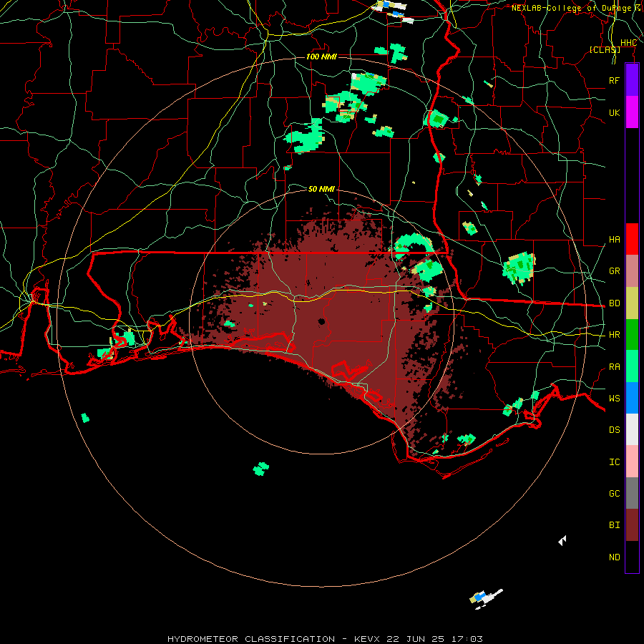Click the "WS" legend label
This screenshot has width=644, height=644.
pos(614,398)
